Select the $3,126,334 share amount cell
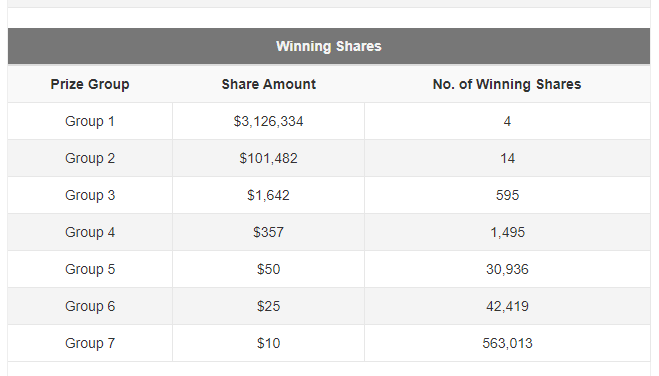Image resolution: width=659 pixels, height=376 pixels. click(x=269, y=121)
